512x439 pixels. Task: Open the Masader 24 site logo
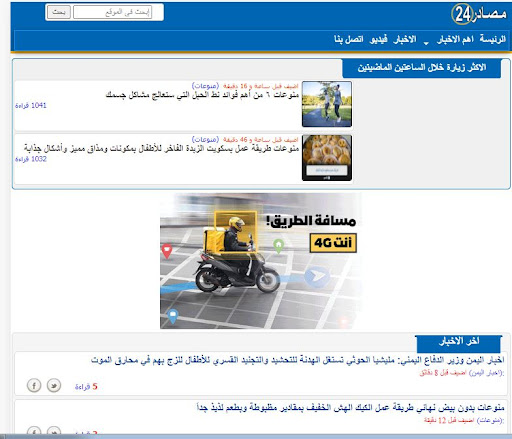(479, 14)
